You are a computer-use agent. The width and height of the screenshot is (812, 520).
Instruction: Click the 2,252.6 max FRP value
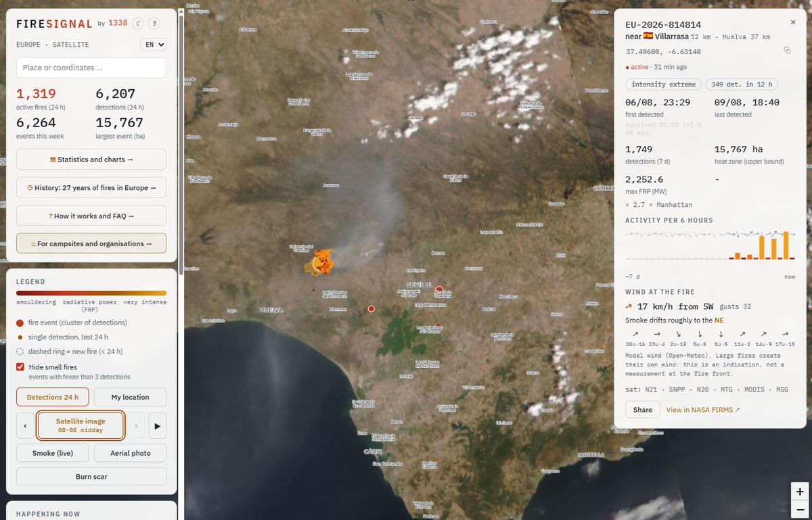coord(644,179)
